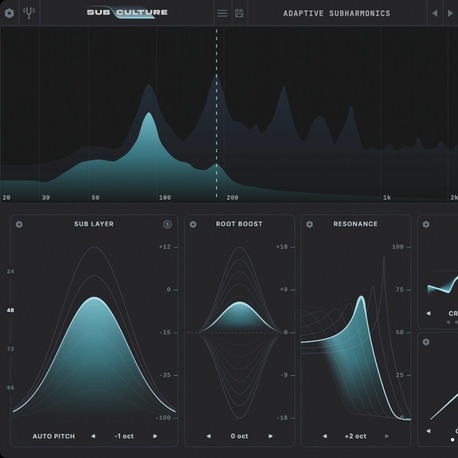
Task: Open the tuning fork tuner icon
Action: pos(29,13)
